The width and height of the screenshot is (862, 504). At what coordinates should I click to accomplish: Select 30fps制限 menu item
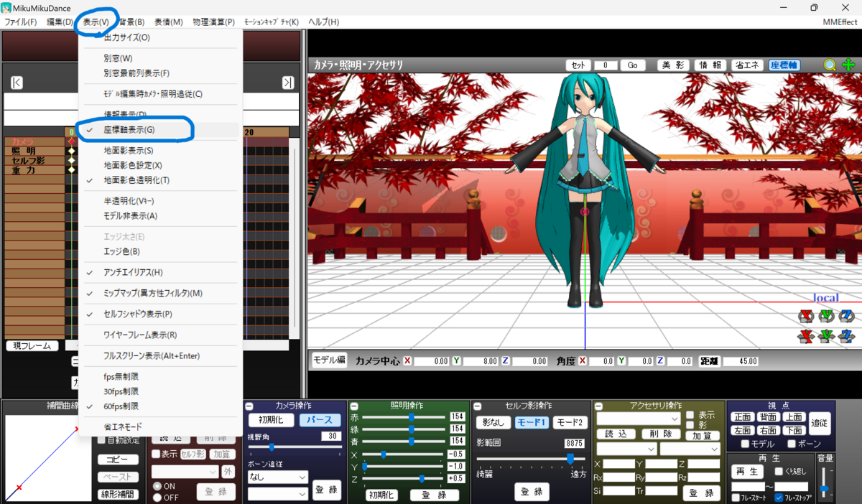(160, 391)
